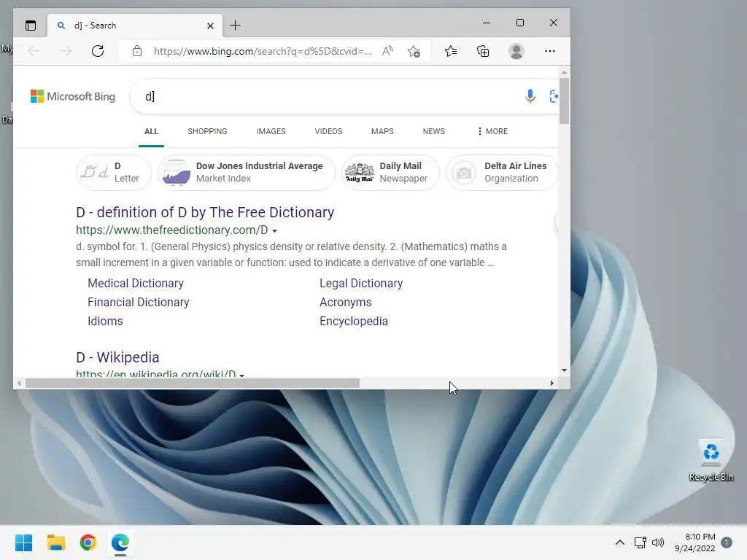
Task: Click the vertical scrollbar thumb
Action: point(564,101)
